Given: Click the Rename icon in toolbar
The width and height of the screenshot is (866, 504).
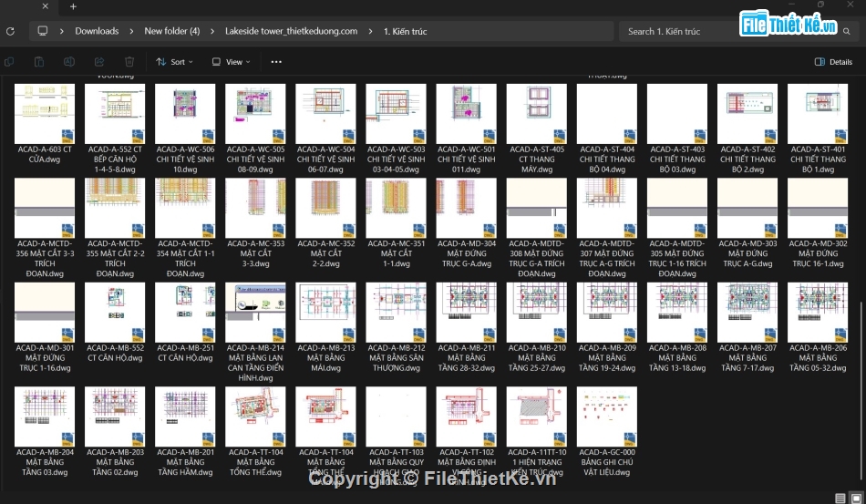Looking at the screenshot, I should (x=69, y=62).
